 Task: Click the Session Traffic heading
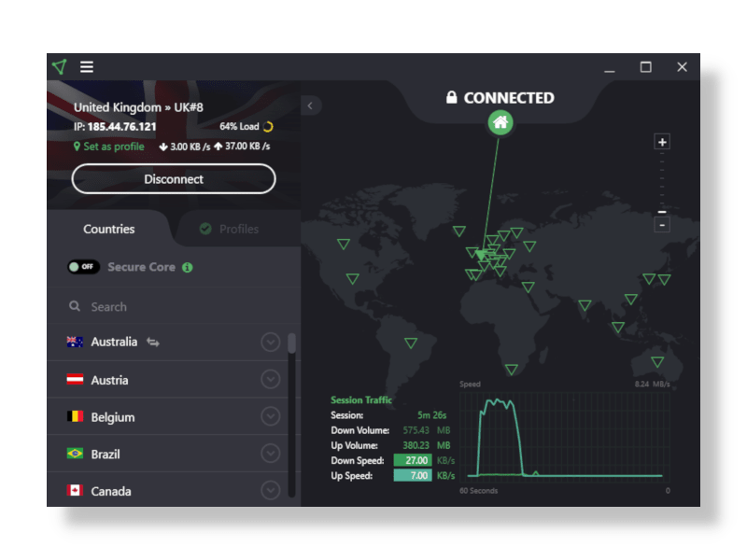pos(361,400)
